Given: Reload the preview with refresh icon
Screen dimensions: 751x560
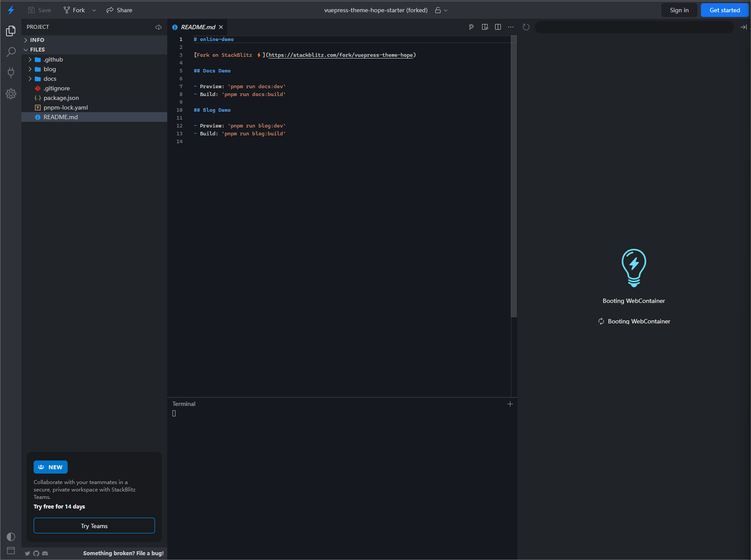Looking at the screenshot, I should tap(526, 27).
